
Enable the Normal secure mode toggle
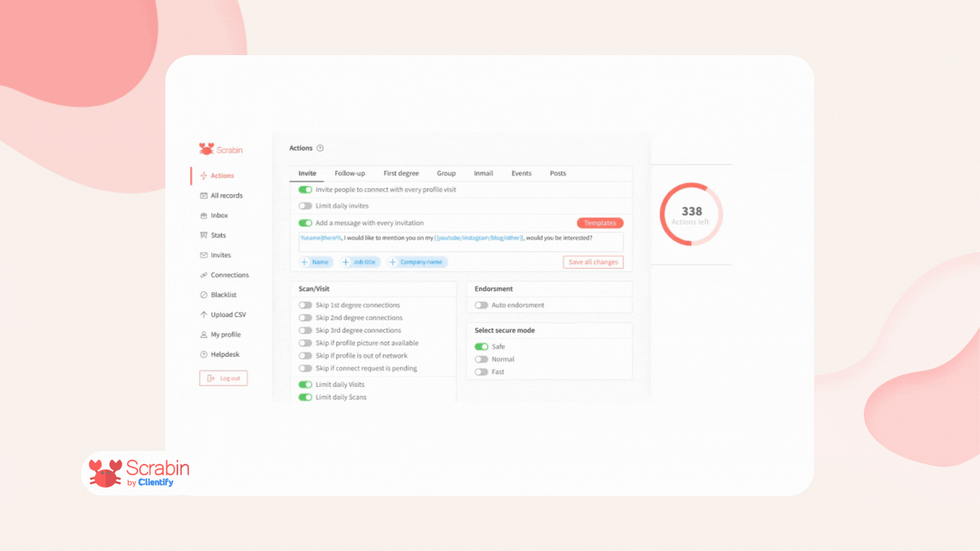coord(481,359)
